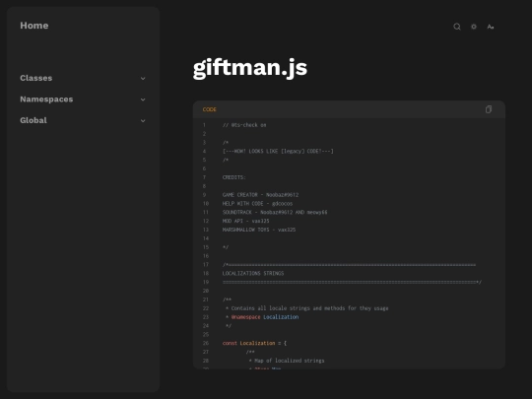This screenshot has height=399, width=532.
Task: Select line number 26 in code
Action: [x=206, y=343]
